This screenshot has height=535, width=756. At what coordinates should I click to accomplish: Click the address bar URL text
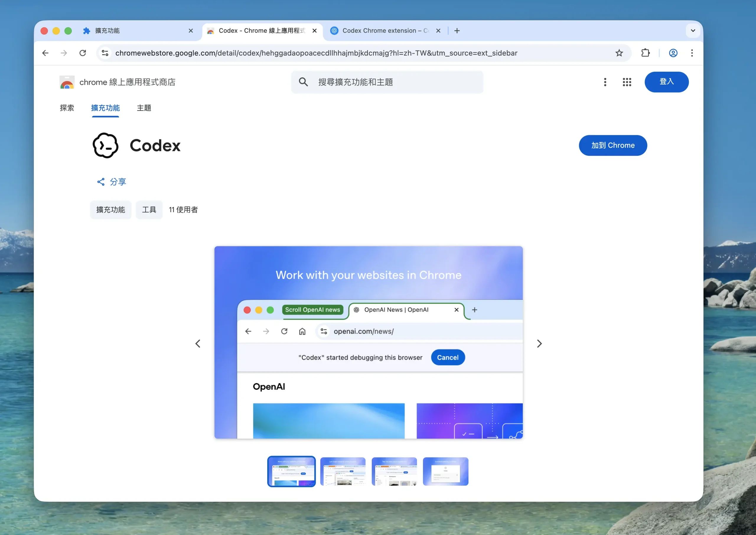(x=316, y=53)
